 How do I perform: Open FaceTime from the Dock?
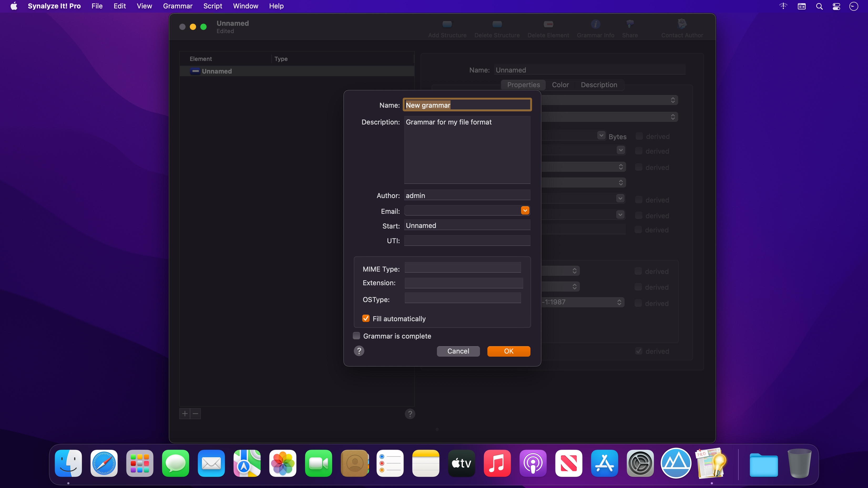click(318, 463)
